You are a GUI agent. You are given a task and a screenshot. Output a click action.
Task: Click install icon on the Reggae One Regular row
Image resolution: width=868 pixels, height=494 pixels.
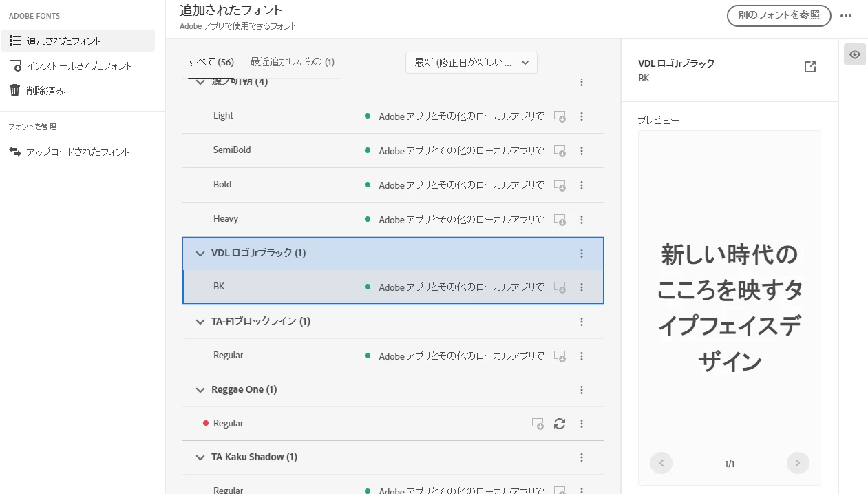[538, 424]
